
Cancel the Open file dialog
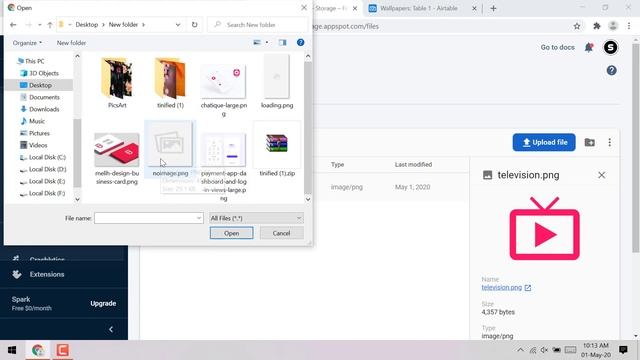click(281, 233)
